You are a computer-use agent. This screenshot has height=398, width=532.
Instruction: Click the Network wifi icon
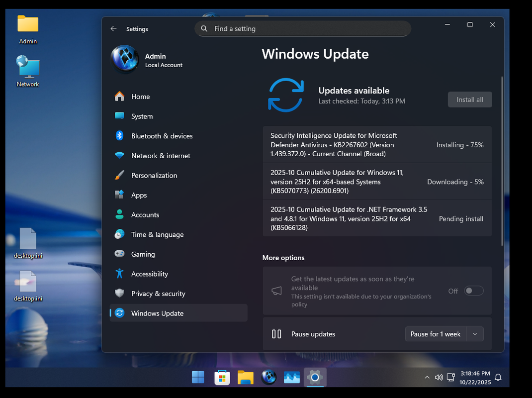pyautogui.click(x=119, y=156)
